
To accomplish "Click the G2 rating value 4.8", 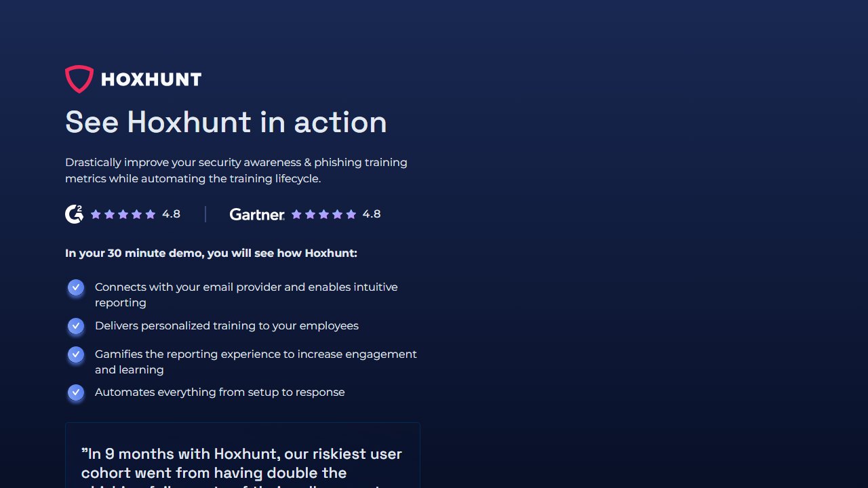I will click(x=171, y=214).
